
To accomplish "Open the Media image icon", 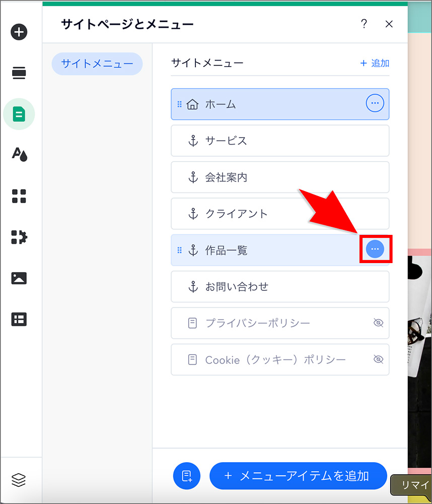I will (19, 278).
